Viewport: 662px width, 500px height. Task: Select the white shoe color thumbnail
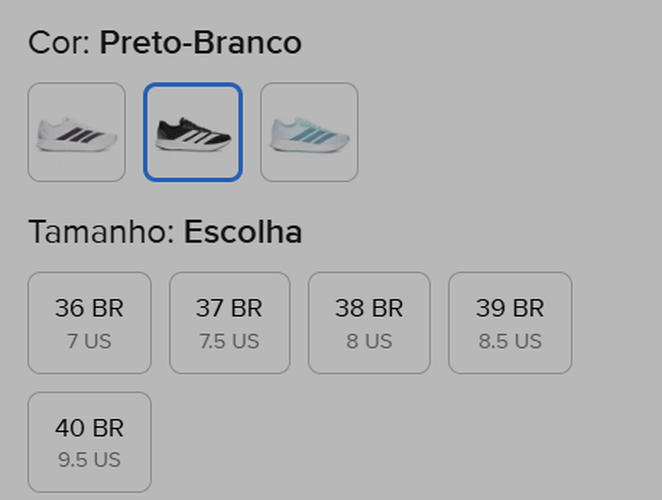point(76,132)
